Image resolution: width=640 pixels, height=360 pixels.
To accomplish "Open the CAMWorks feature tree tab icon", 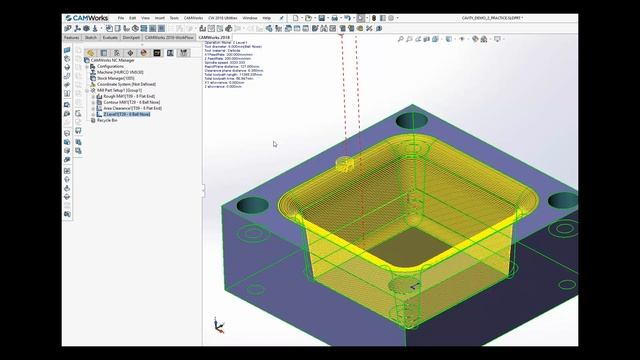I will point(157,53).
